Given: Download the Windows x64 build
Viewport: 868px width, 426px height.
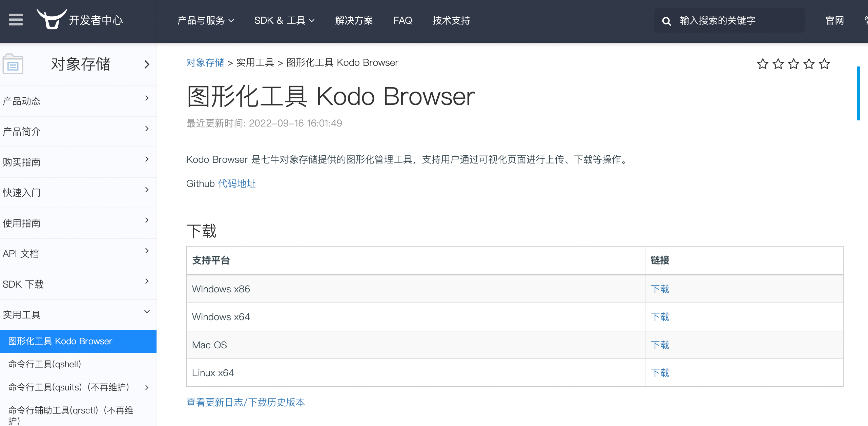Looking at the screenshot, I should click(660, 317).
